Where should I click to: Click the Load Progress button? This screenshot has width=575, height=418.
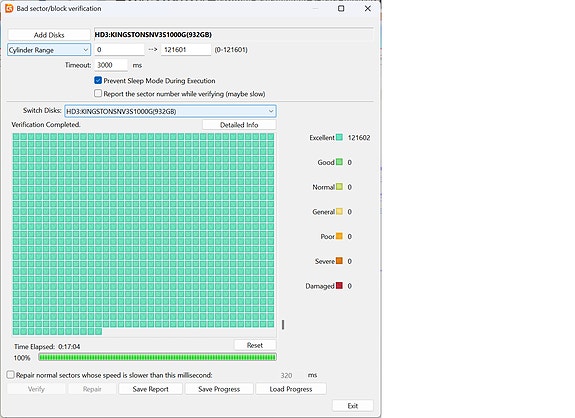coord(291,389)
